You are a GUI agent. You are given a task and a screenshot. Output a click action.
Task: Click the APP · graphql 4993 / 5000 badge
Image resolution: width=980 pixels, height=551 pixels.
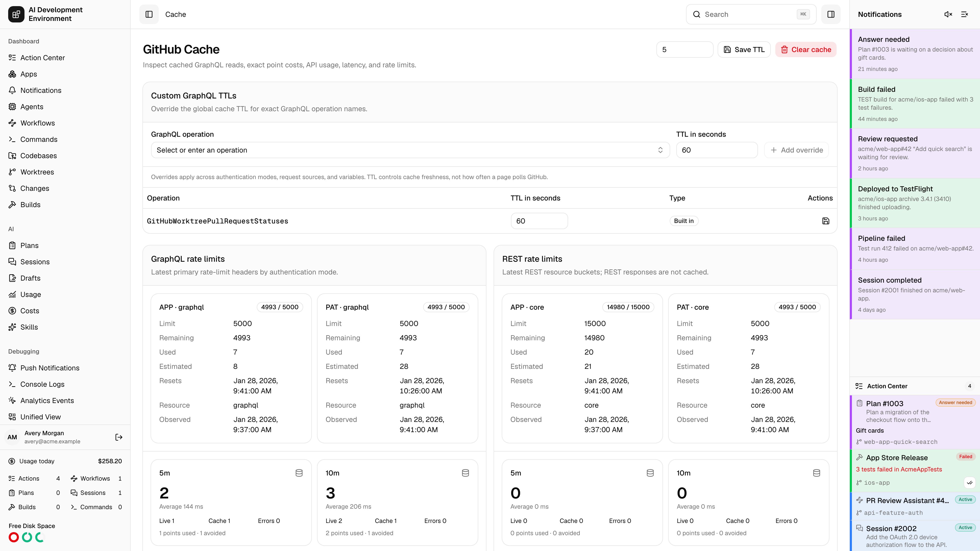tap(280, 307)
